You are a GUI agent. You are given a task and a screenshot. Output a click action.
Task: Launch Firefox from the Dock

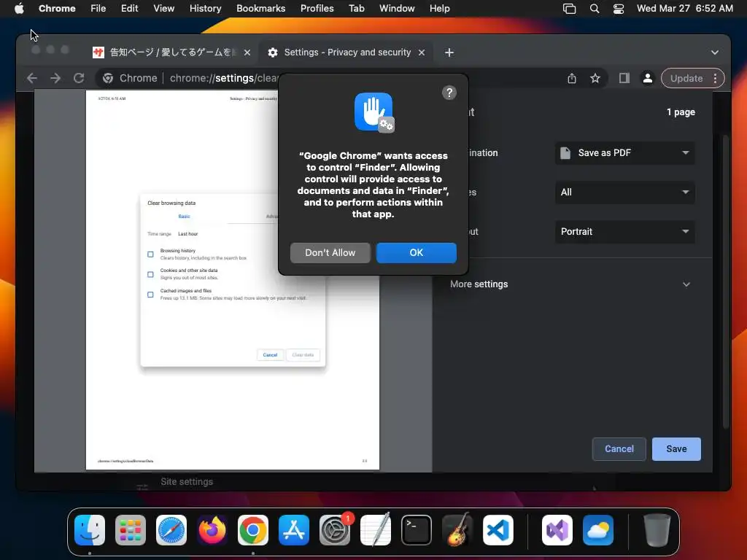click(212, 530)
